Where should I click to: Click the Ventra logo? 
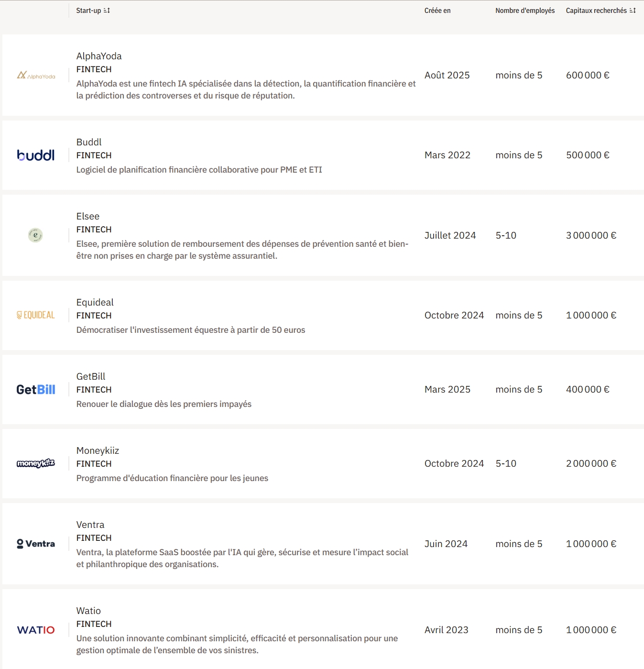(x=36, y=544)
